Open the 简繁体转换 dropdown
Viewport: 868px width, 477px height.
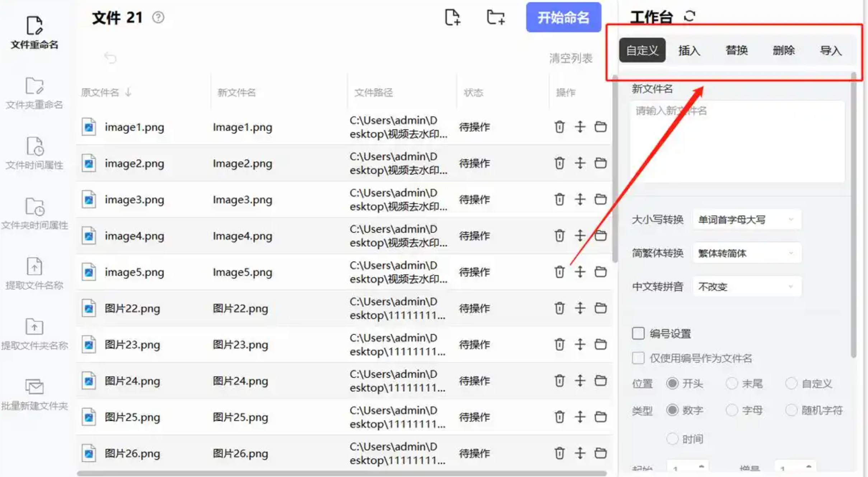747,253
